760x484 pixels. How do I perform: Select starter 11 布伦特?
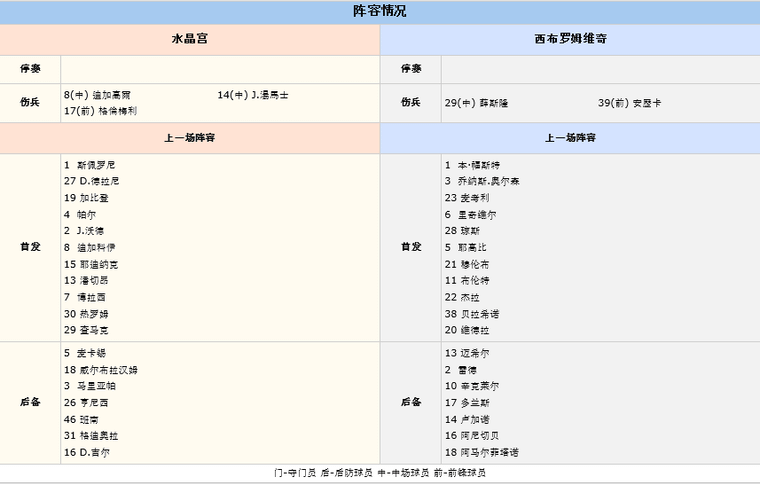point(467,281)
